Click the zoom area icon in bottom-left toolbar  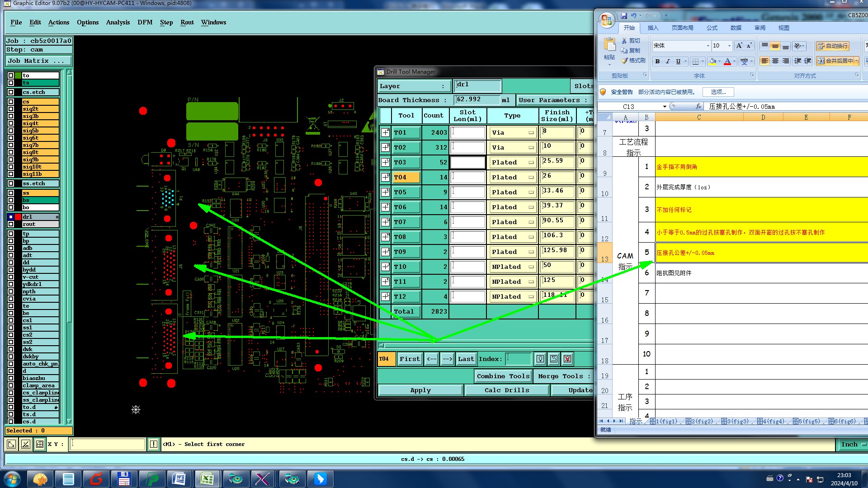tap(12, 444)
